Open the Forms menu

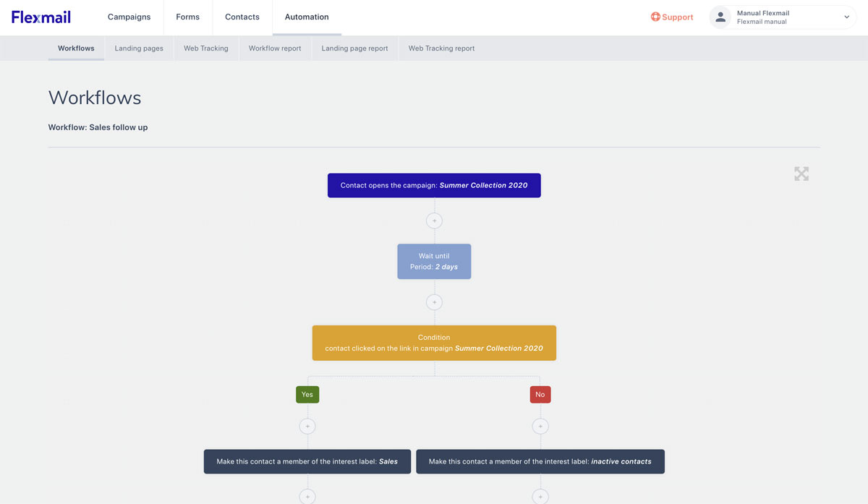pos(187,17)
